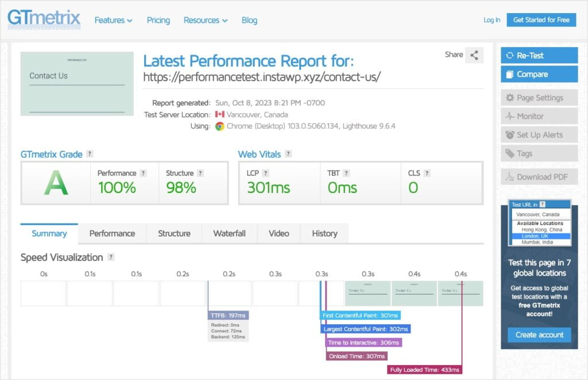Click the help icon next to LCP
Image resolution: width=588 pixels, height=380 pixels.
(x=266, y=173)
